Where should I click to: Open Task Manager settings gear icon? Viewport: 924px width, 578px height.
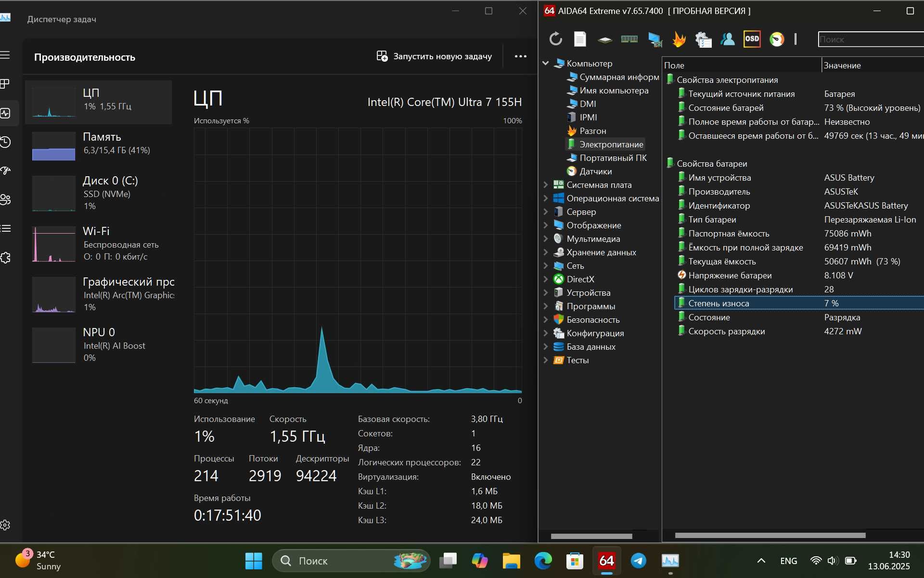point(5,525)
